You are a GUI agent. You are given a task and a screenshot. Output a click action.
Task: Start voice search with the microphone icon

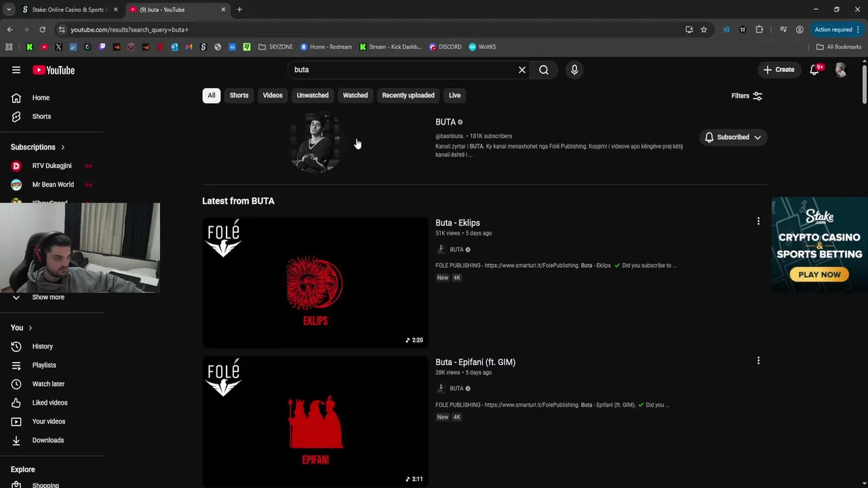click(574, 70)
